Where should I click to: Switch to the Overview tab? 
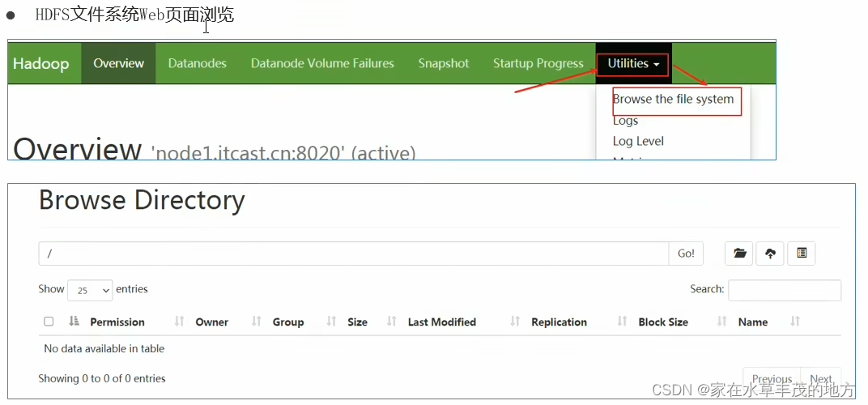pyautogui.click(x=118, y=64)
